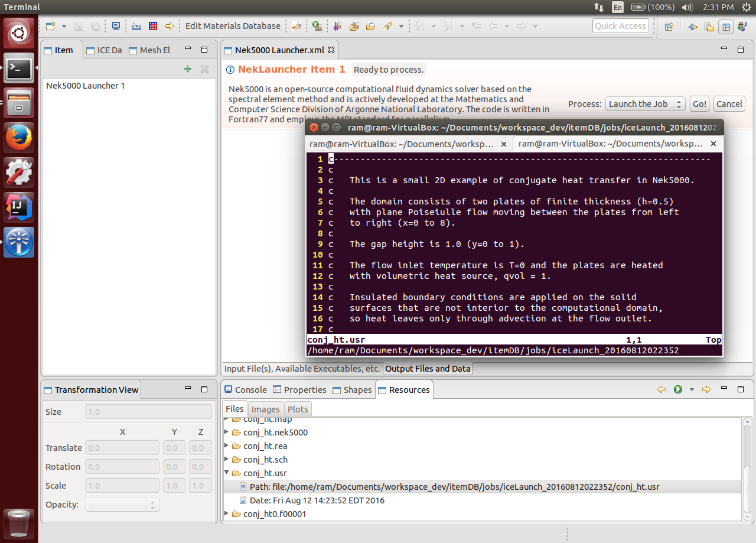Click the import data icon in toolbar
This screenshot has height=543, width=756.
point(136,26)
